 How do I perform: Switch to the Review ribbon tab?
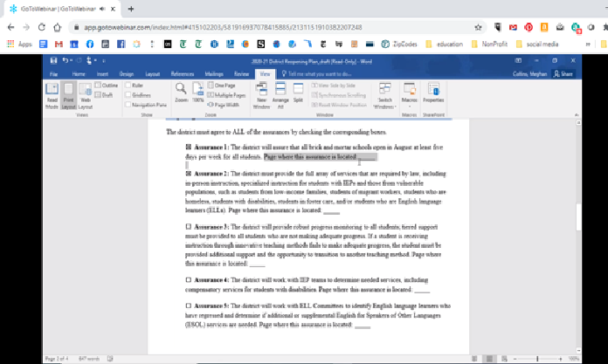[x=241, y=74]
